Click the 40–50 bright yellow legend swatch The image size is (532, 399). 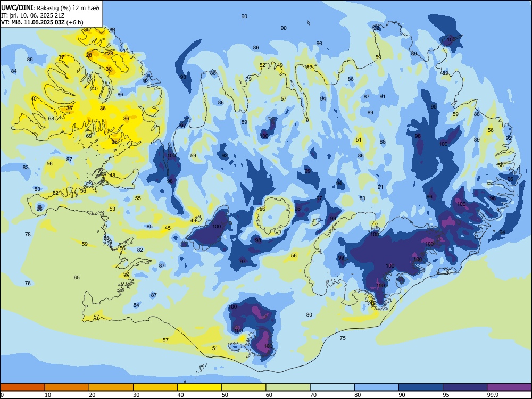pos(199,387)
